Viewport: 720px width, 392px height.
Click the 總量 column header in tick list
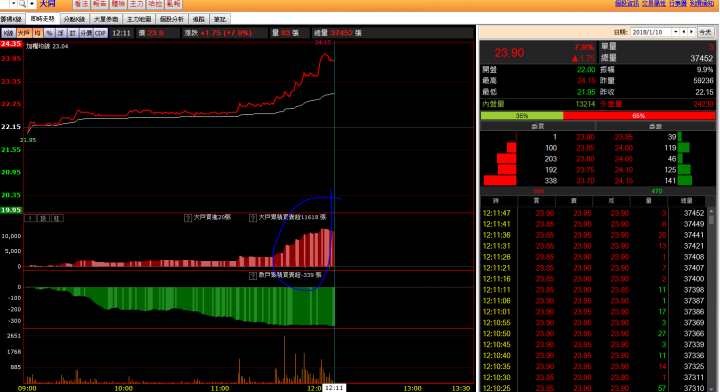686,201
